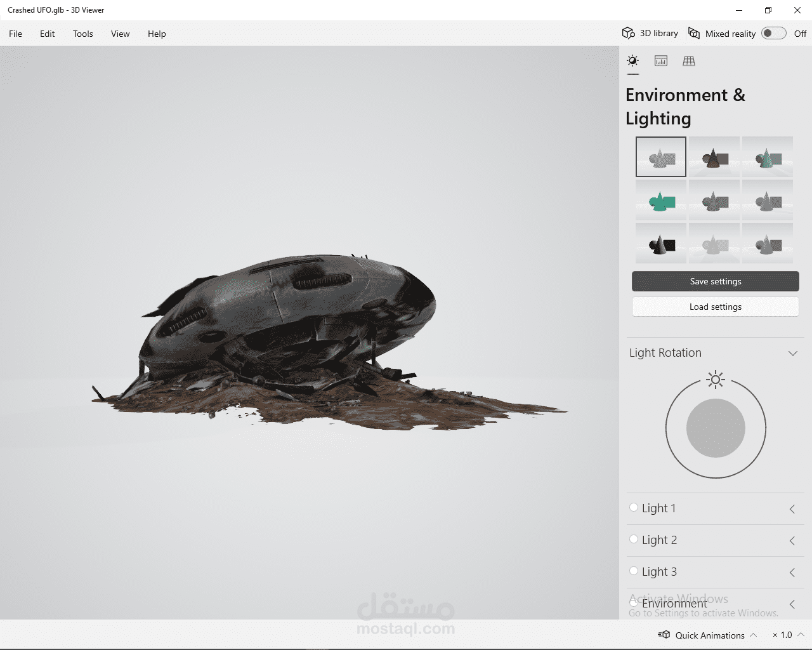Viewport: 812px width, 650px height.
Task: Restore down the 3D Viewer window
Action: pyautogui.click(x=768, y=10)
